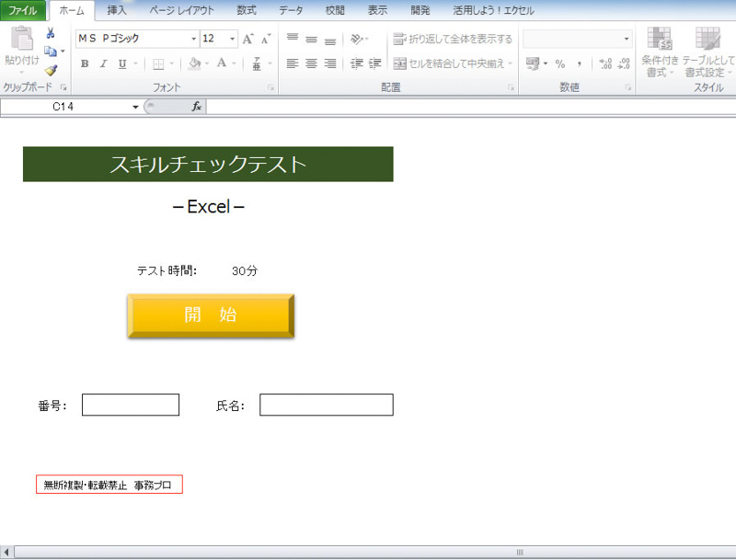Click the Format Painter brush icon
The width and height of the screenshot is (736, 560).
(51, 70)
